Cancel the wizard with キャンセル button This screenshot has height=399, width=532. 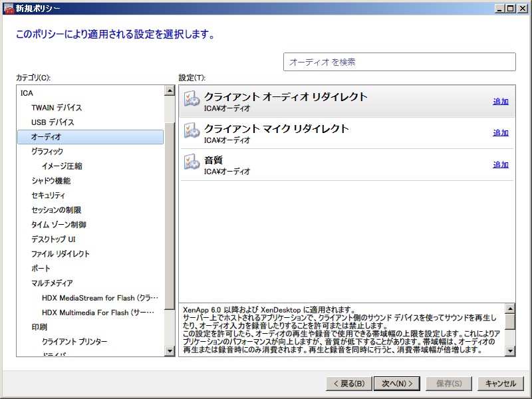(500, 384)
